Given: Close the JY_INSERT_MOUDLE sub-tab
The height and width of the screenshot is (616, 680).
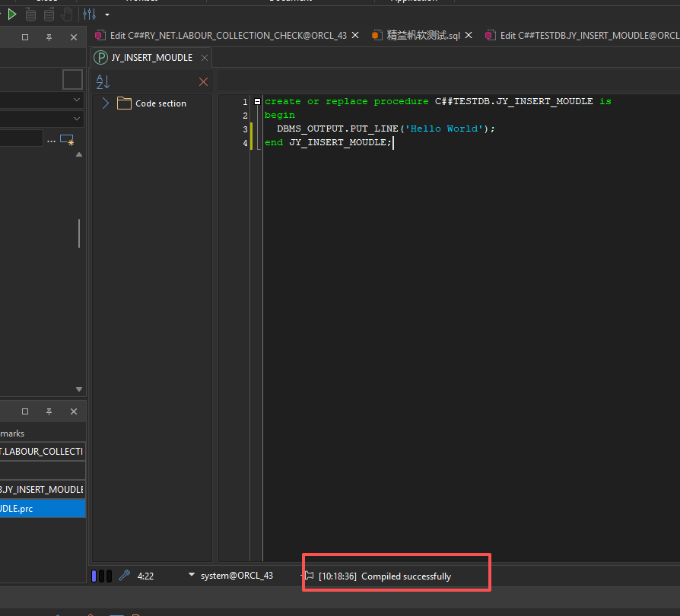Looking at the screenshot, I should pos(205,58).
